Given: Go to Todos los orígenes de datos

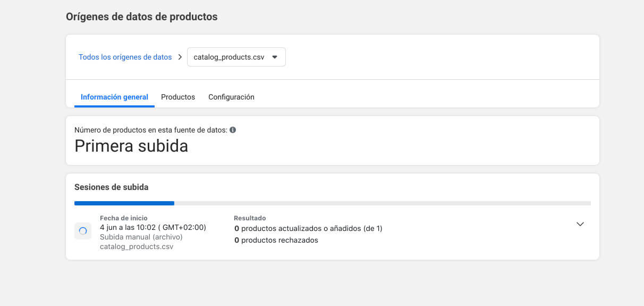Looking at the screenshot, I should [125, 57].
